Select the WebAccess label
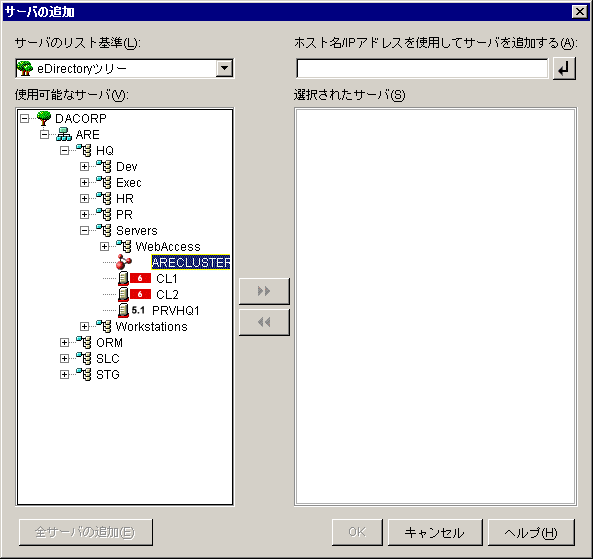593x559 pixels. click(x=168, y=246)
